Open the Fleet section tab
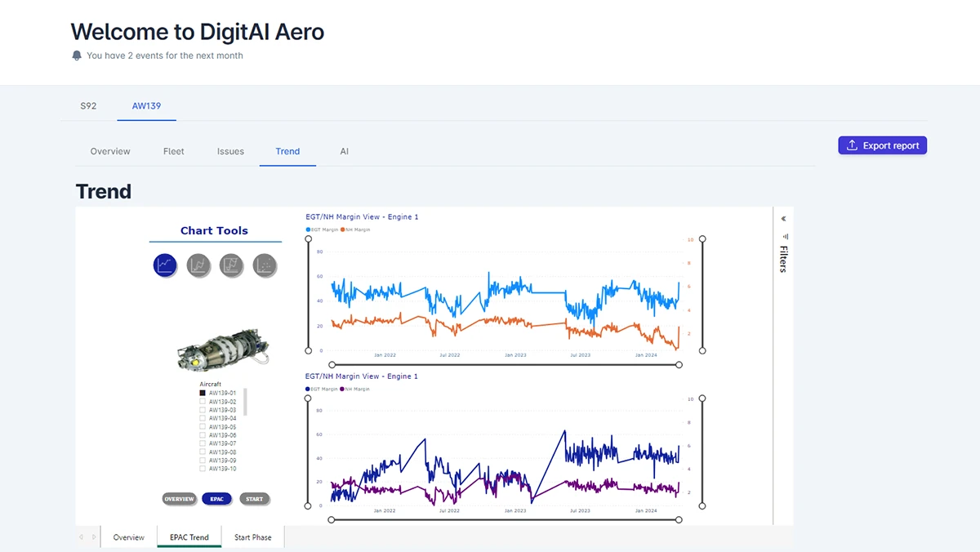 tap(174, 151)
